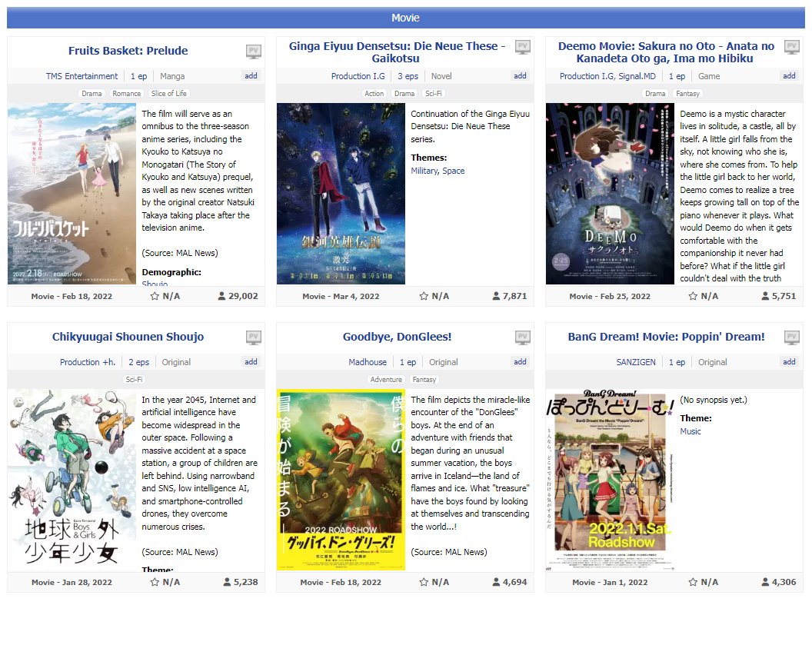Click the members icon beside 5,751

[x=765, y=296]
